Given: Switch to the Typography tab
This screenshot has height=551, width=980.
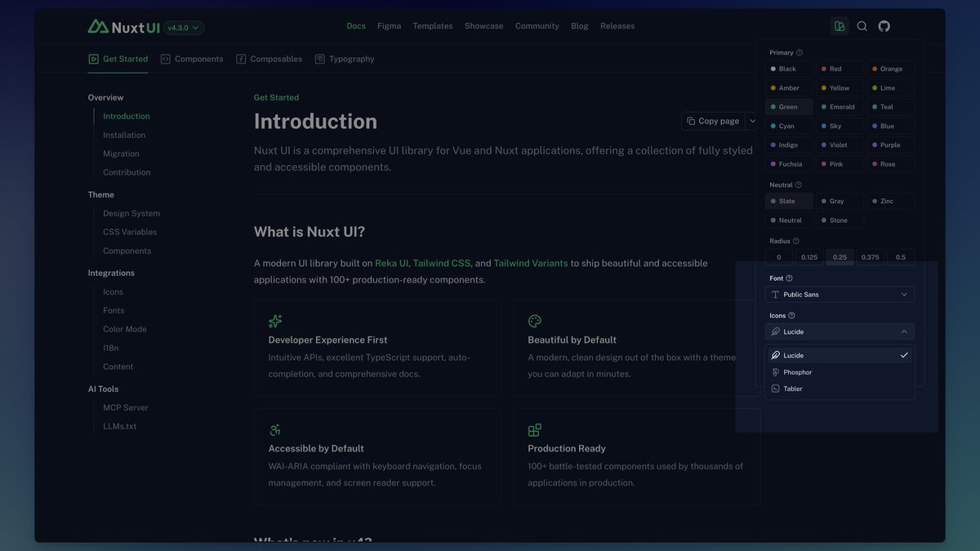Looking at the screenshot, I should click(345, 59).
